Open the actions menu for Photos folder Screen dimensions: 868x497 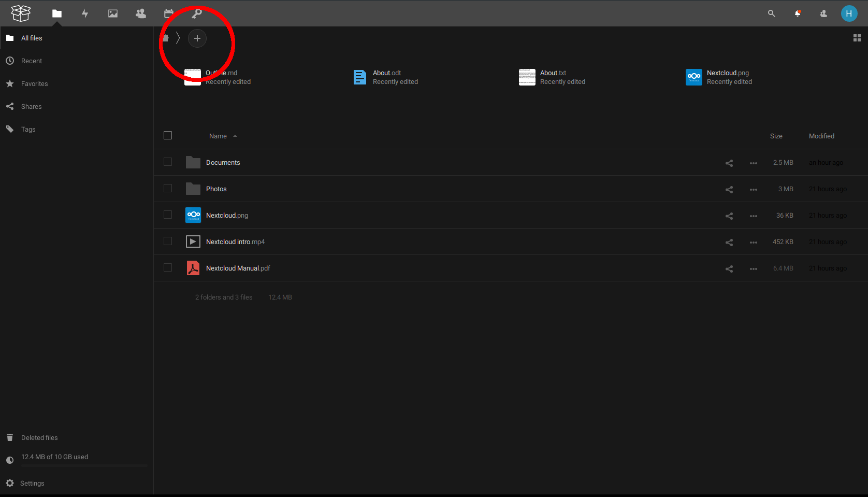click(x=754, y=189)
